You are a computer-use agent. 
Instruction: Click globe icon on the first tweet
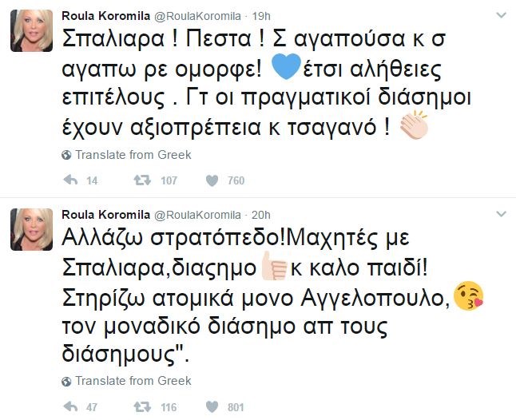click(x=66, y=155)
